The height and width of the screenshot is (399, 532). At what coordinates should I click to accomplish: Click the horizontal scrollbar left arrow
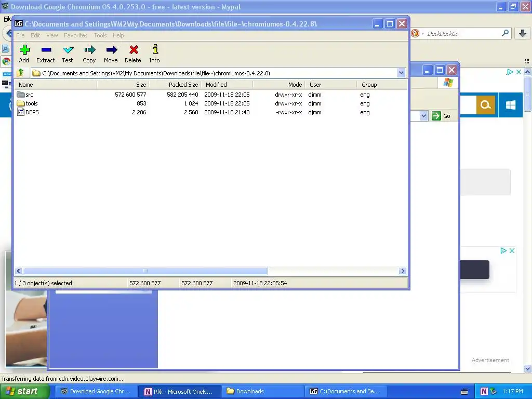click(19, 271)
